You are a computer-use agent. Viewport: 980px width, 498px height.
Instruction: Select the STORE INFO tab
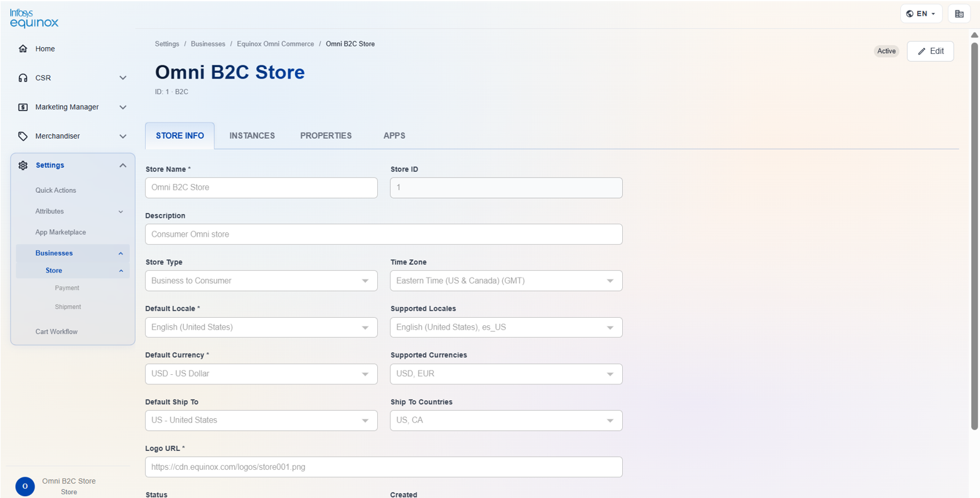(x=180, y=136)
